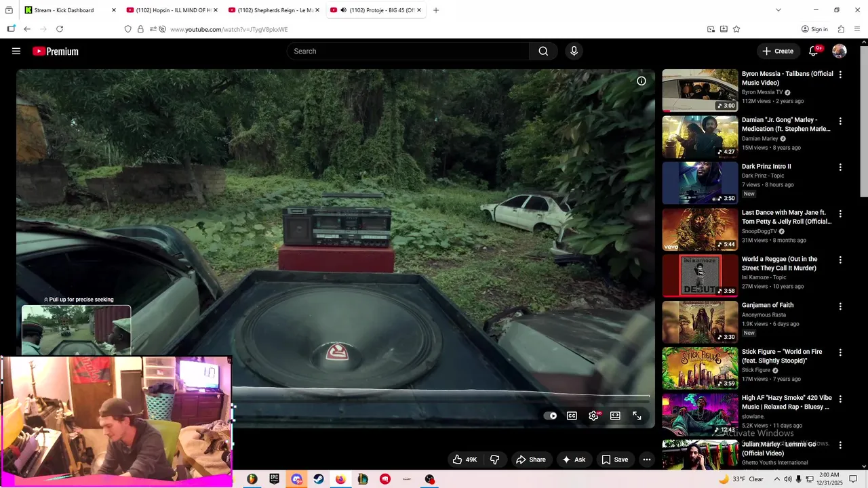Open Firefox from taskbar
Image resolution: width=868 pixels, height=488 pixels.
pos(340,479)
